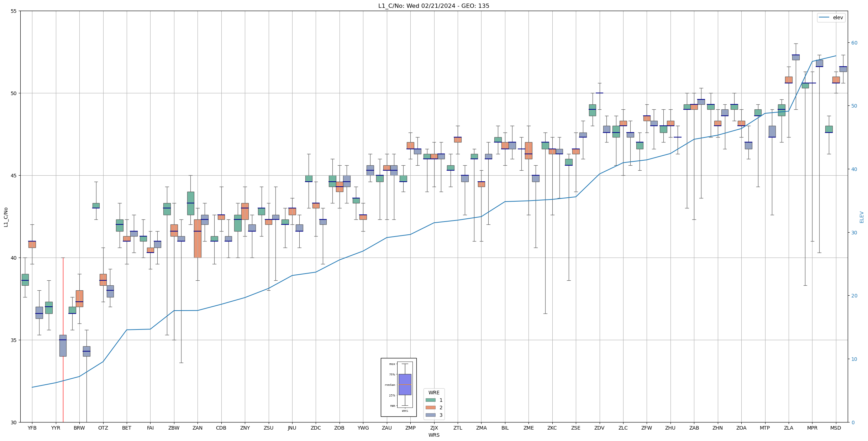Click the ZDC x-axis label
This screenshot has width=868, height=441.
[x=316, y=428]
